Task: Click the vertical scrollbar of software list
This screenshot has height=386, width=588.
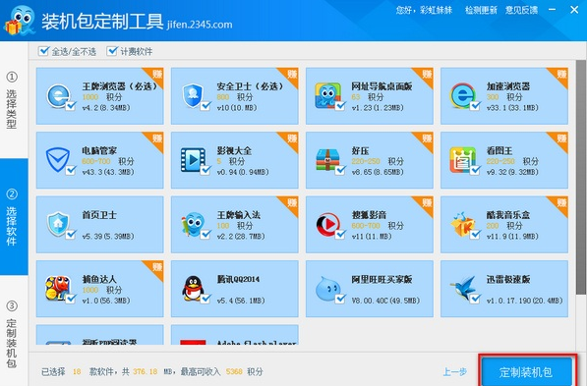Action: point(581,177)
